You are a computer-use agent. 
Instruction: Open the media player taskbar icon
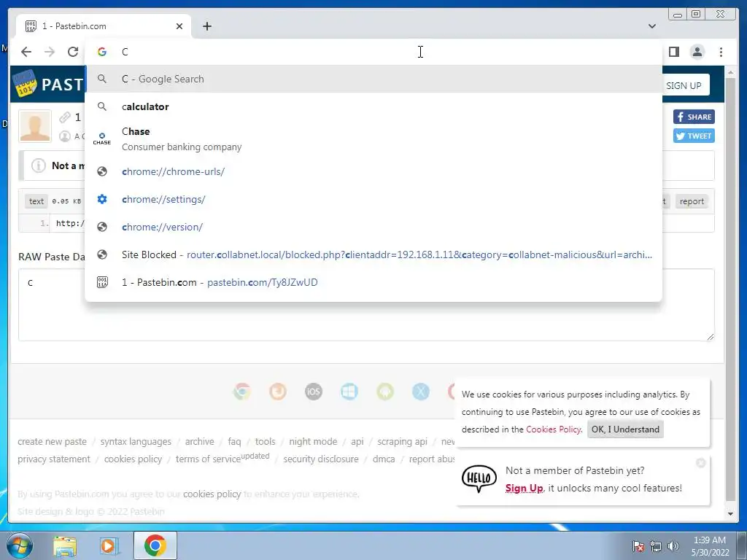[x=109, y=545]
